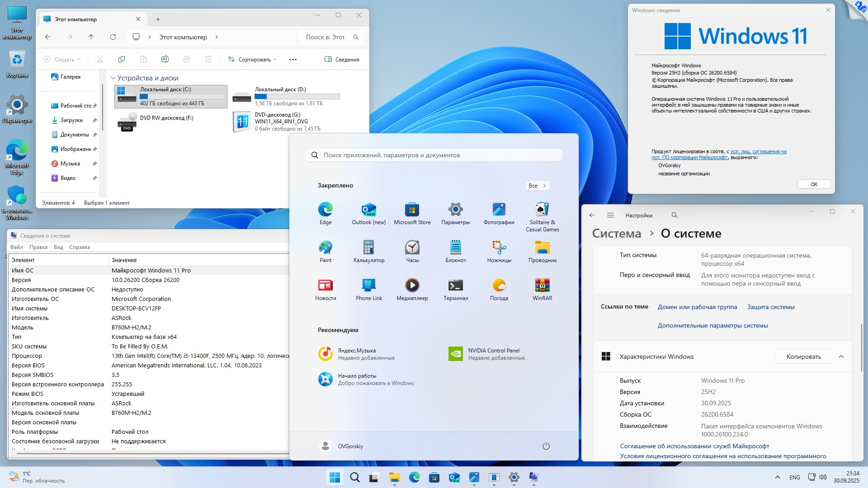Open the Защита системы link
868x488 pixels.
click(770, 307)
